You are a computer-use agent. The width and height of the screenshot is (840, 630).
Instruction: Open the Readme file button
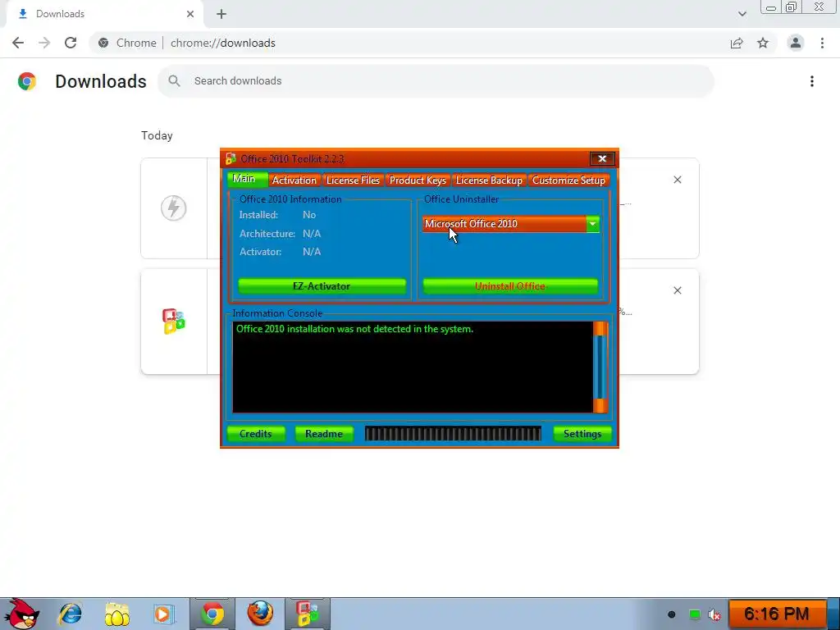(323, 433)
